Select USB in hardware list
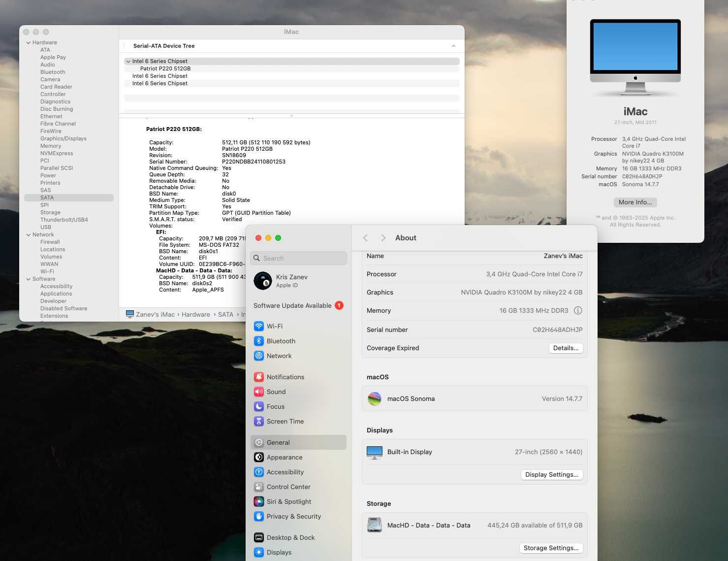This screenshot has height=561, width=728. pyautogui.click(x=46, y=227)
